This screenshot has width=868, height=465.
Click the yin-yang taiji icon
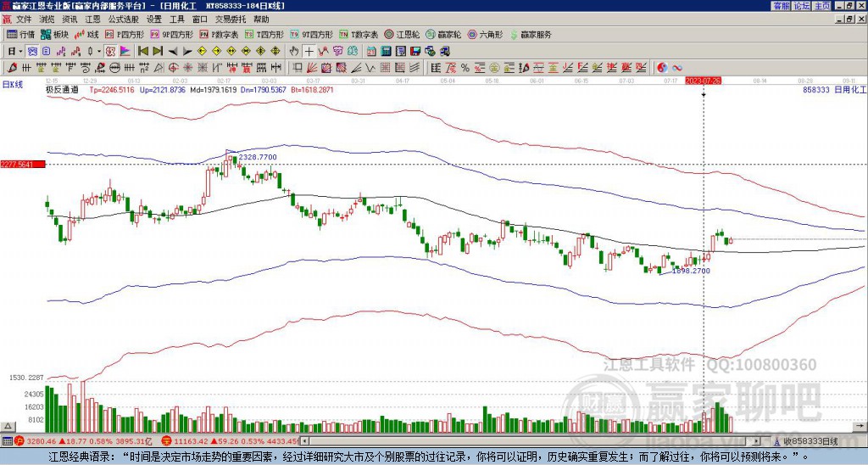(662, 68)
